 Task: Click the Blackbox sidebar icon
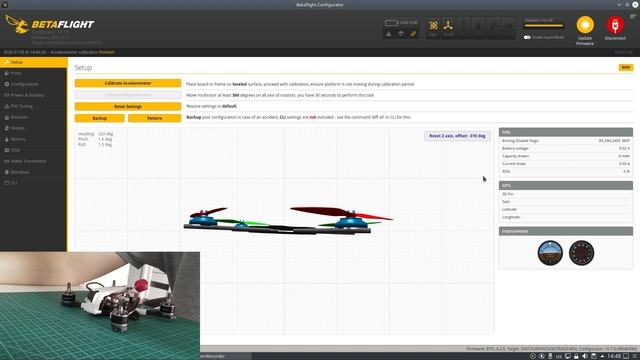coord(7,172)
